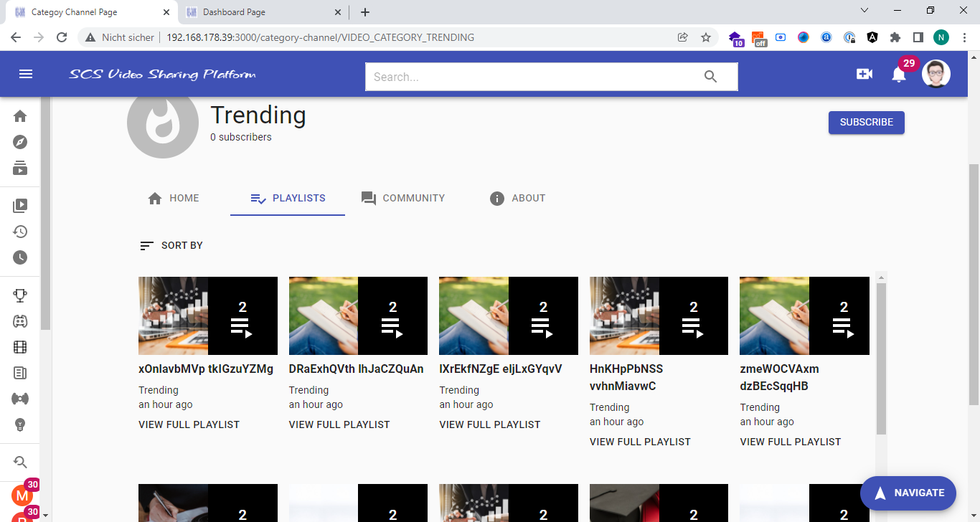Open thumbnail of playlist zmeWOCVAxm dzBEcSqqHB
Image resolution: width=980 pixels, height=522 pixels.
point(804,315)
